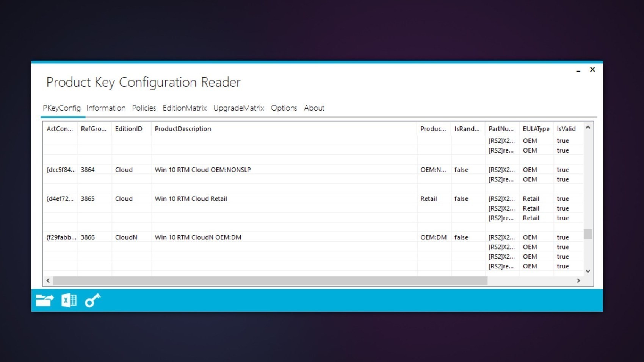Select the Win 10 RTM Cloud Retail row

coord(191,199)
